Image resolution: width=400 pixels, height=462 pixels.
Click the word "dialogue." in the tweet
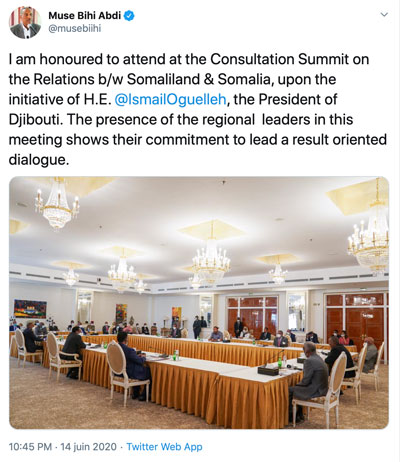click(x=39, y=160)
